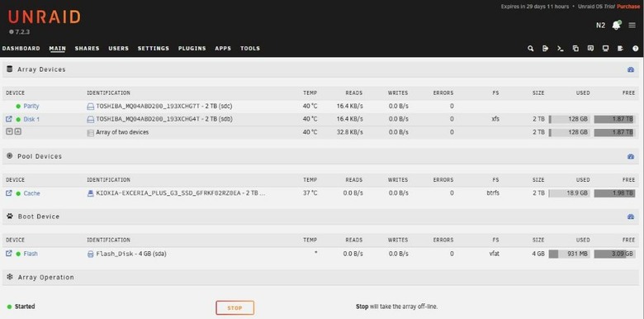Click the Flash_Disk device icon
This screenshot has width=644, height=319.
point(90,254)
